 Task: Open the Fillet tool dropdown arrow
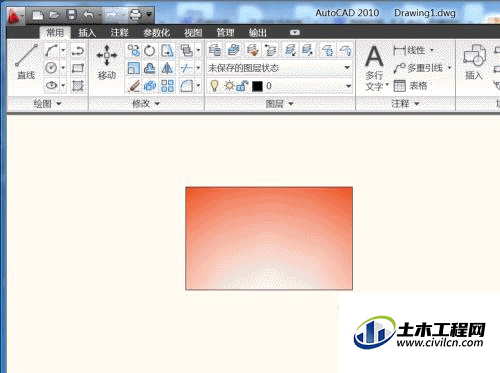point(198,86)
